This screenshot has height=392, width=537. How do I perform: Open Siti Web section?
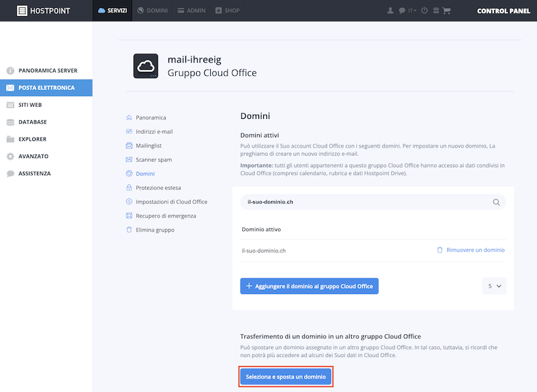coord(46,105)
